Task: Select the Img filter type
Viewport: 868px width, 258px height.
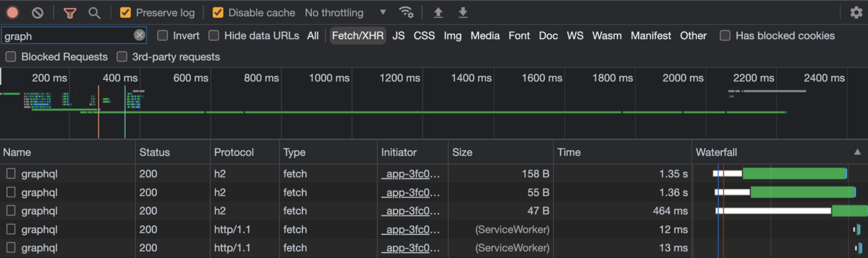Action: click(453, 35)
